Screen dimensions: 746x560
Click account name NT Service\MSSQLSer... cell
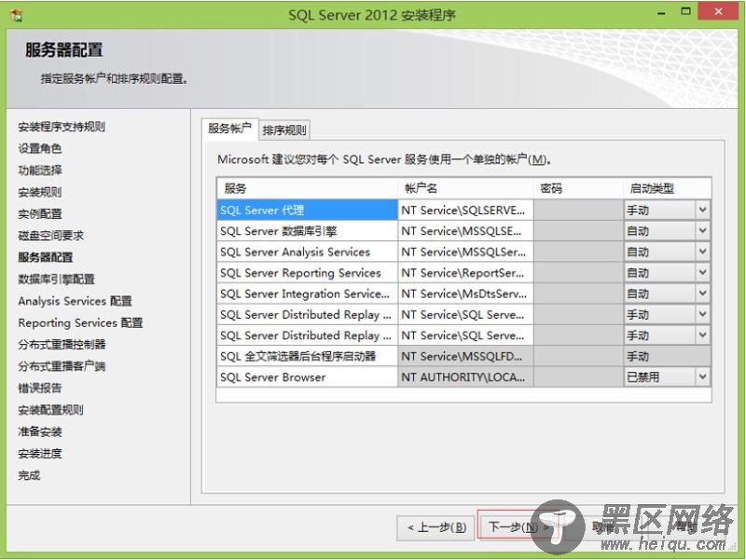click(465, 252)
